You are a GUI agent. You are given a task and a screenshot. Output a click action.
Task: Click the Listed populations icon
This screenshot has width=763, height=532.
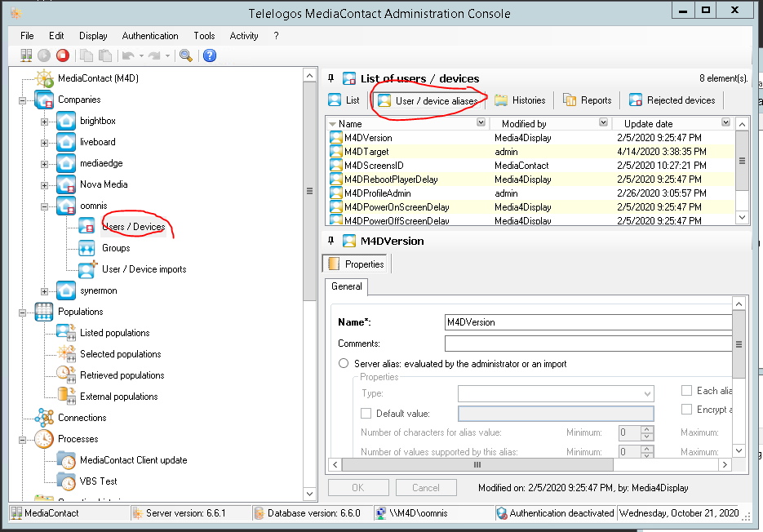[x=66, y=333]
